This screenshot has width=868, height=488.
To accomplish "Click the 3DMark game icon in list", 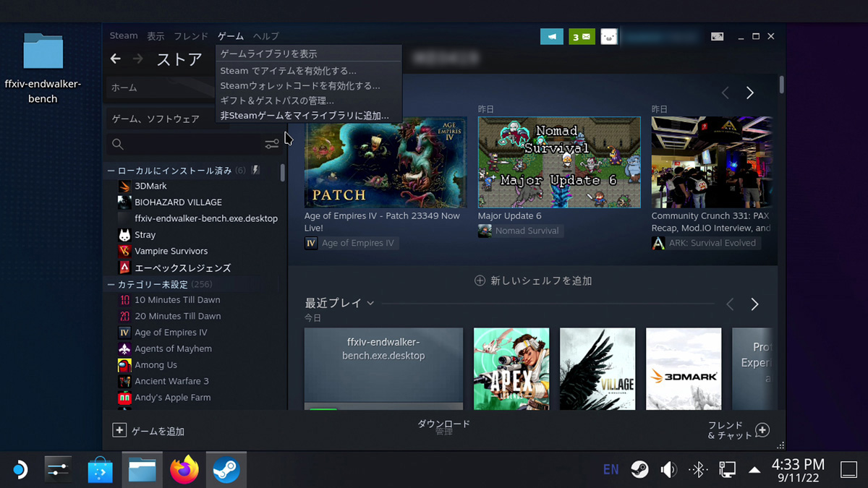I will pos(124,186).
